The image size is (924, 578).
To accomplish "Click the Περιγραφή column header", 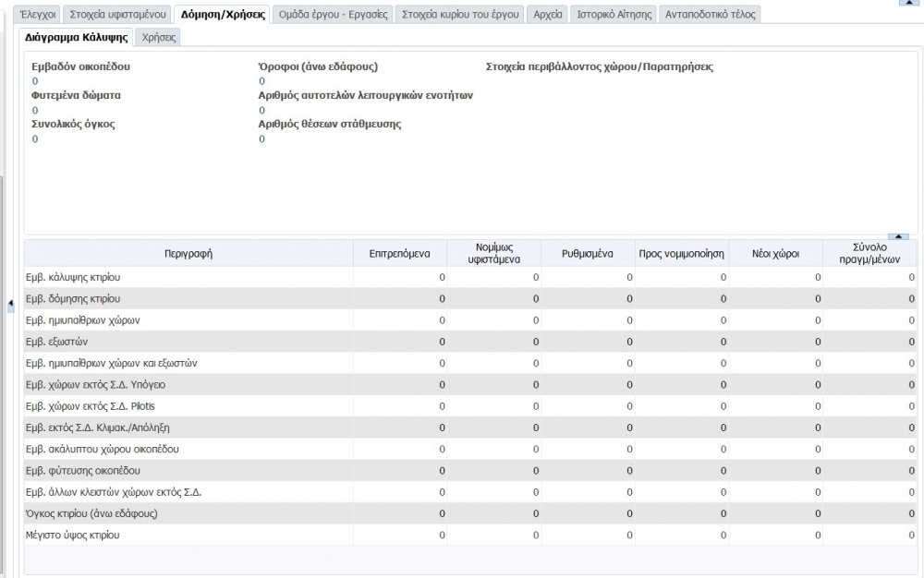I will click(188, 254).
